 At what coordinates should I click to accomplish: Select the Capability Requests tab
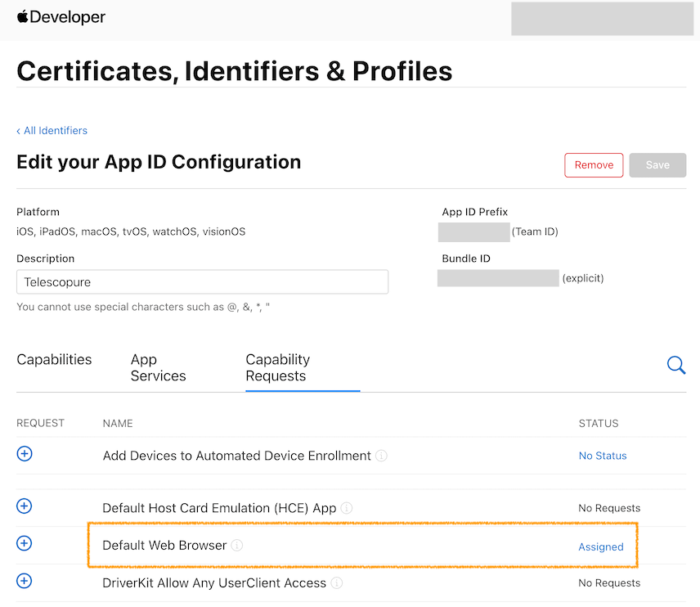pyautogui.click(x=277, y=368)
